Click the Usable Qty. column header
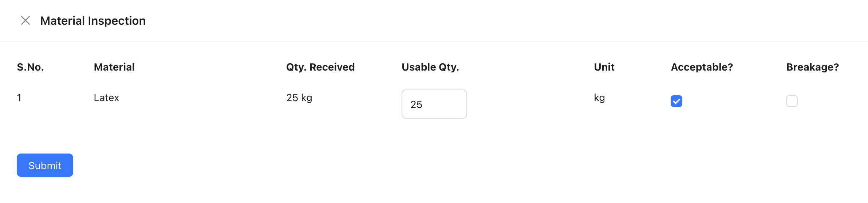The image size is (868, 203). pyautogui.click(x=430, y=67)
